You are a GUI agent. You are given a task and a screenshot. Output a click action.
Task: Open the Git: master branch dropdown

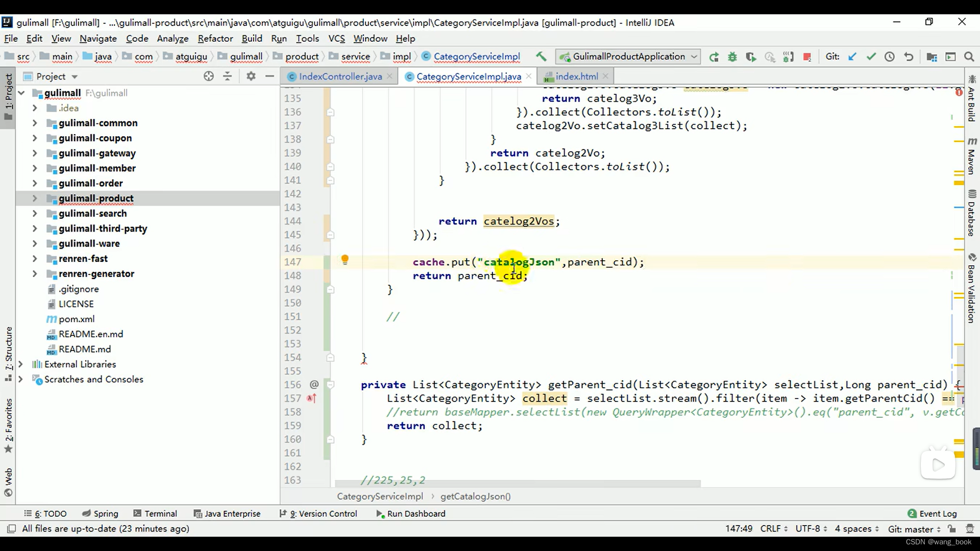914,529
